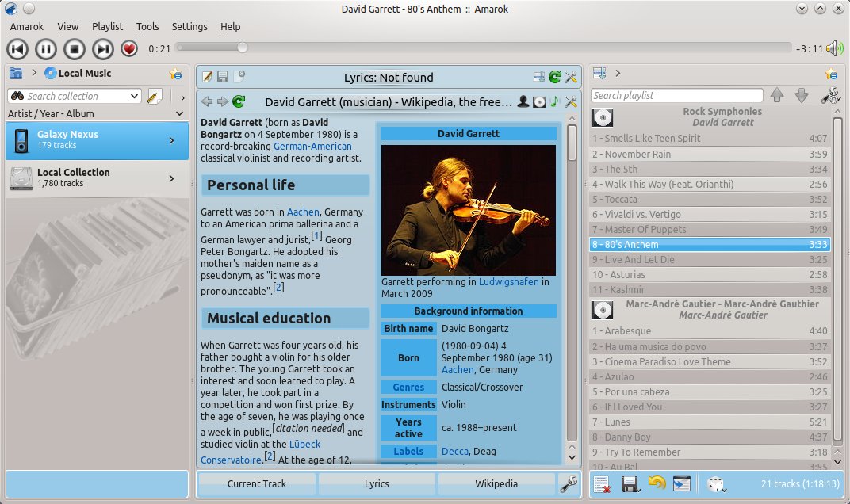This screenshot has height=504, width=850.
Task: Follow the Aachen link in Personal life
Action: pyautogui.click(x=303, y=212)
